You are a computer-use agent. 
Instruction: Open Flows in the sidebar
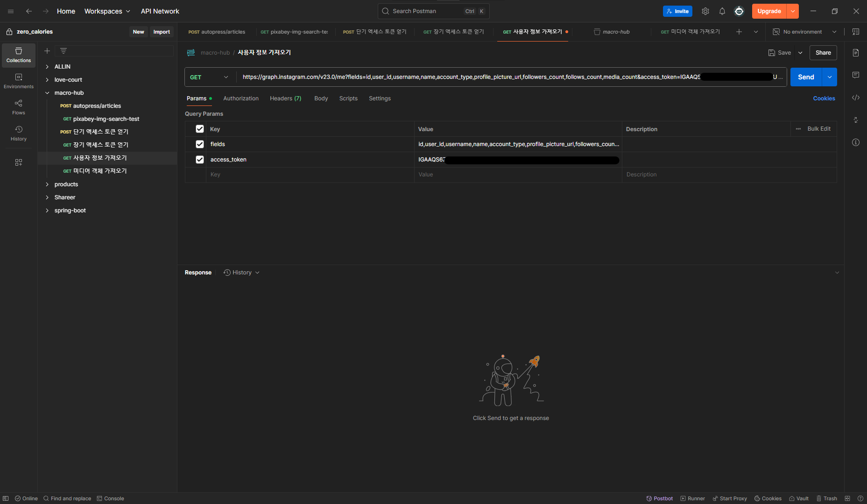coord(19,107)
